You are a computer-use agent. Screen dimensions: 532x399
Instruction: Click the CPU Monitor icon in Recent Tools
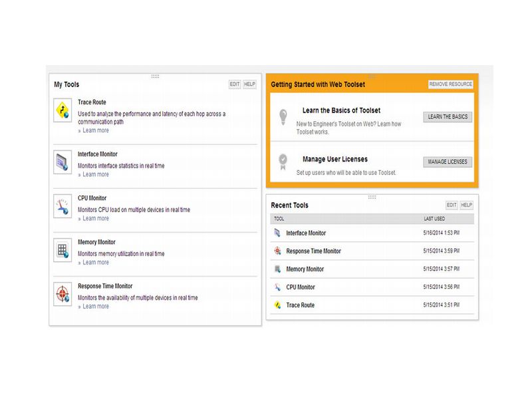[x=277, y=287]
